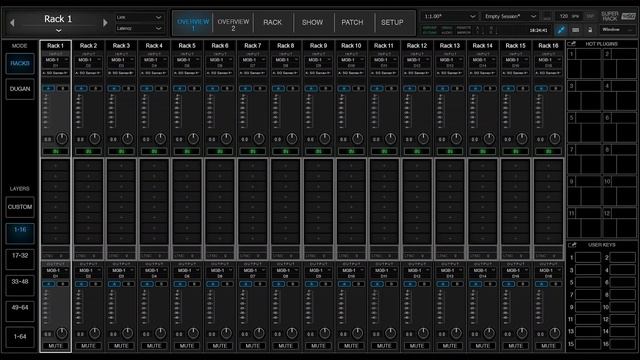Screen dimensions: 640x360
Task: Click blue-lit button above Rack 4 output meter
Action: (x=147, y=284)
